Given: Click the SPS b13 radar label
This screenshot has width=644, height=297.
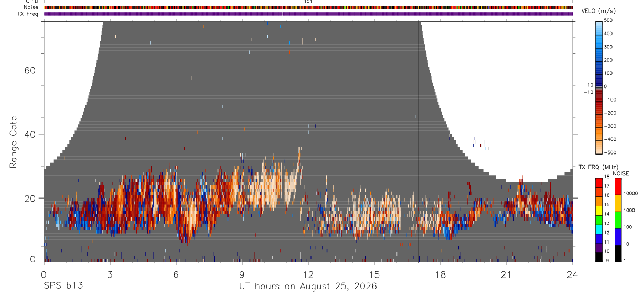Looking at the screenshot, I should tap(63, 286).
